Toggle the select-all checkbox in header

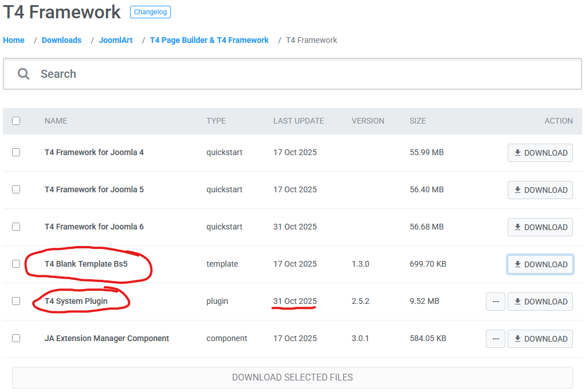pos(16,121)
